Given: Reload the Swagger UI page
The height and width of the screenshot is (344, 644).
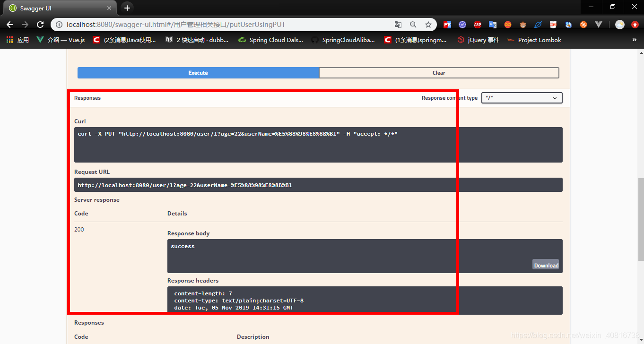Looking at the screenshot, I should pos(40,25).
